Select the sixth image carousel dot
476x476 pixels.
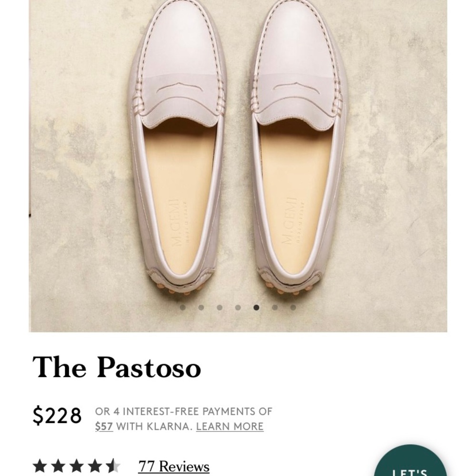275,307
